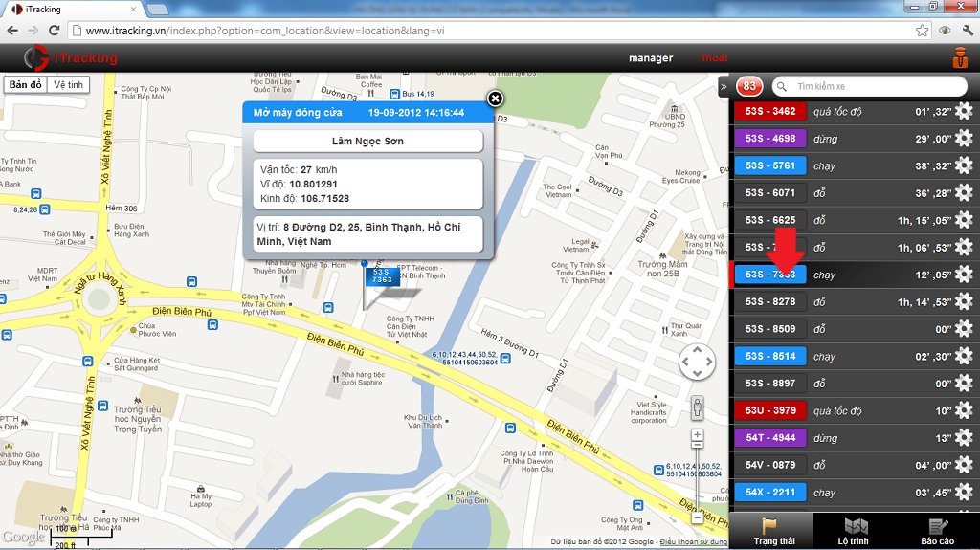Open settings gear for vehicle 54X - 2211

[x=964, y=492]
